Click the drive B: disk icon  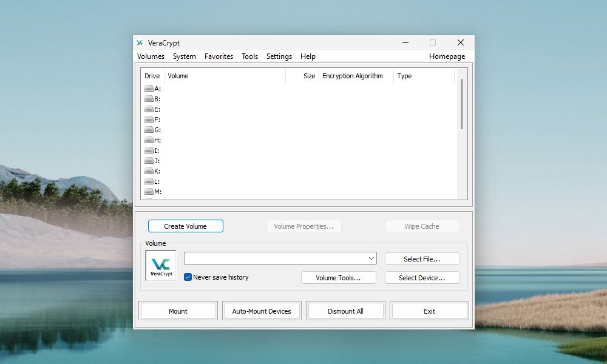(149, 99)
